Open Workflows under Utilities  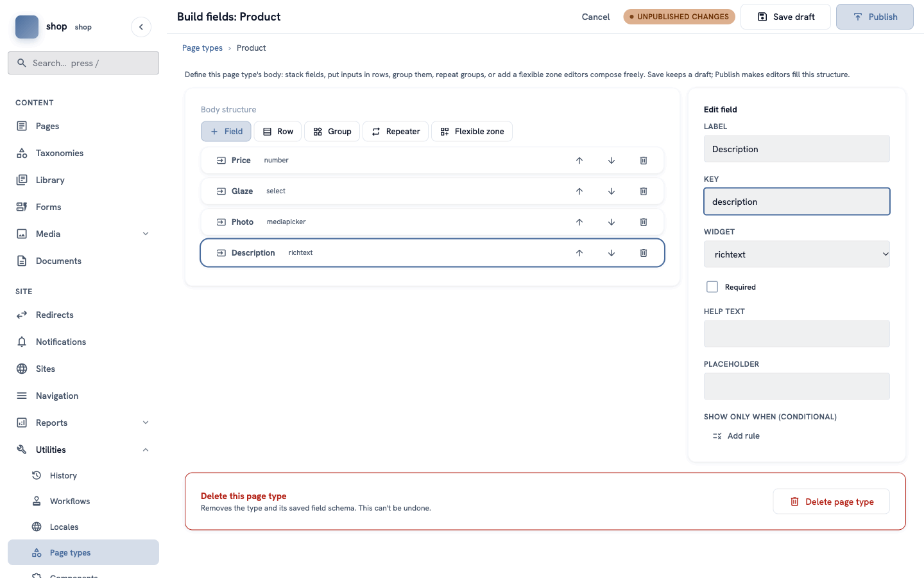pos(83,501)
